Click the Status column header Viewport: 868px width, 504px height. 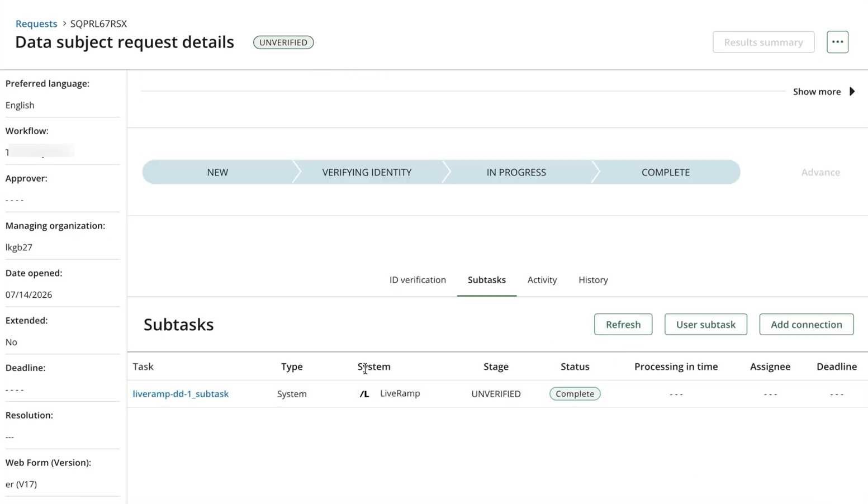pos(575,367)
